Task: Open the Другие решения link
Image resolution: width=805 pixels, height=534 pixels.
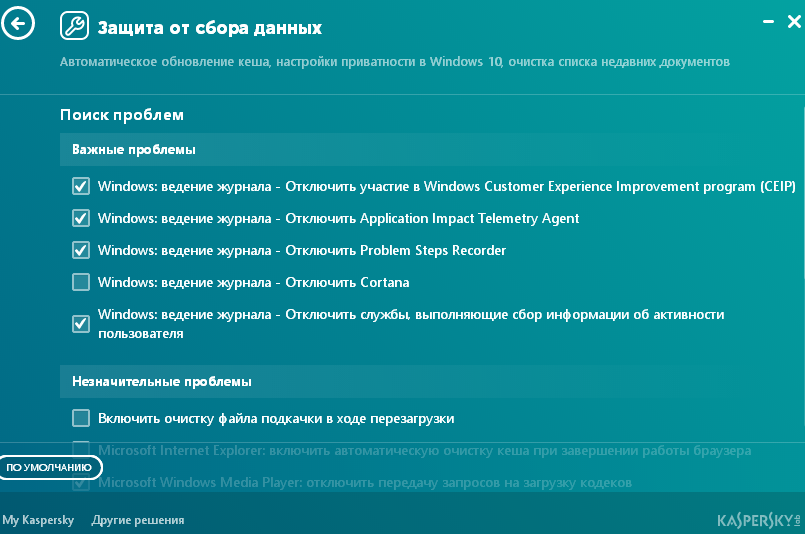Action: pyautogui.click(x=138, y=520)
